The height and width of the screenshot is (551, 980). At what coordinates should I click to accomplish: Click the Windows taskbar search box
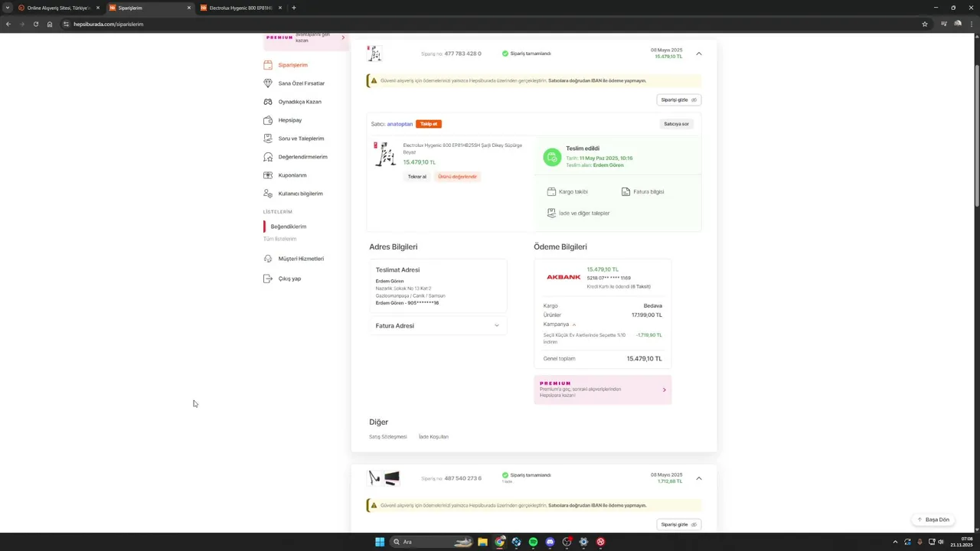(431, 542)
